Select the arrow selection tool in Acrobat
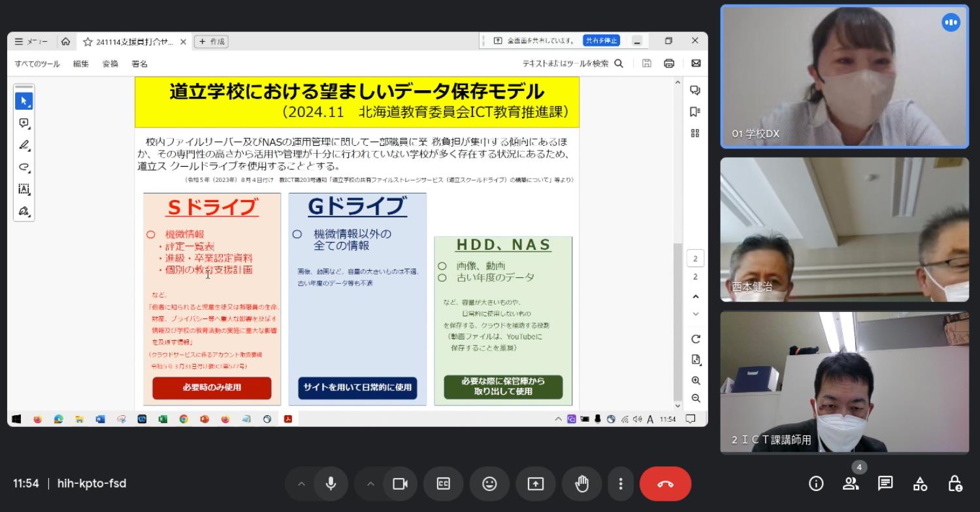Image resolution: width=980 pixels, height=512 pixels. point(23,99)
